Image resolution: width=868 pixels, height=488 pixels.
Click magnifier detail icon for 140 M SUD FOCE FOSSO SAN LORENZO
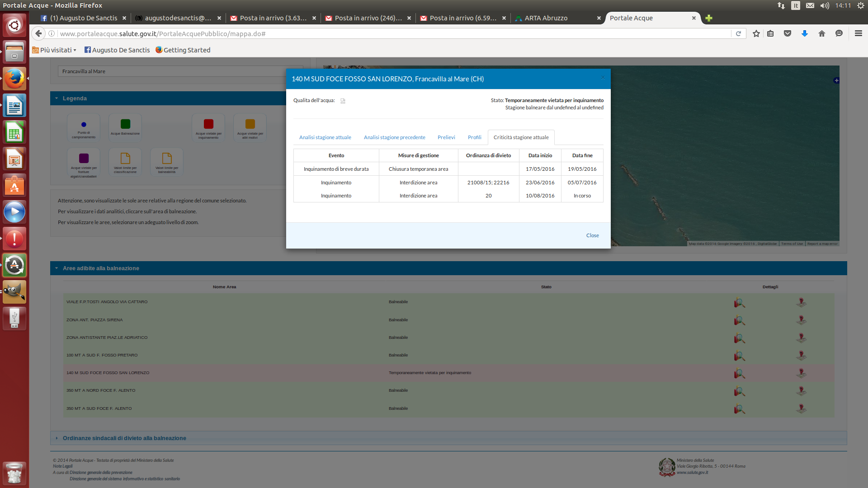click(x=739, y=374)
